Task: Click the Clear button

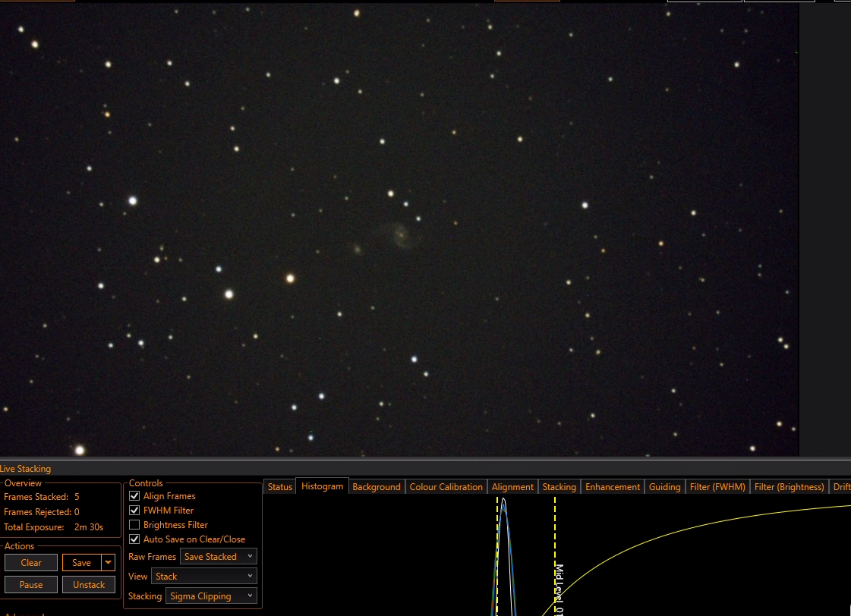Action: (31, 562)
